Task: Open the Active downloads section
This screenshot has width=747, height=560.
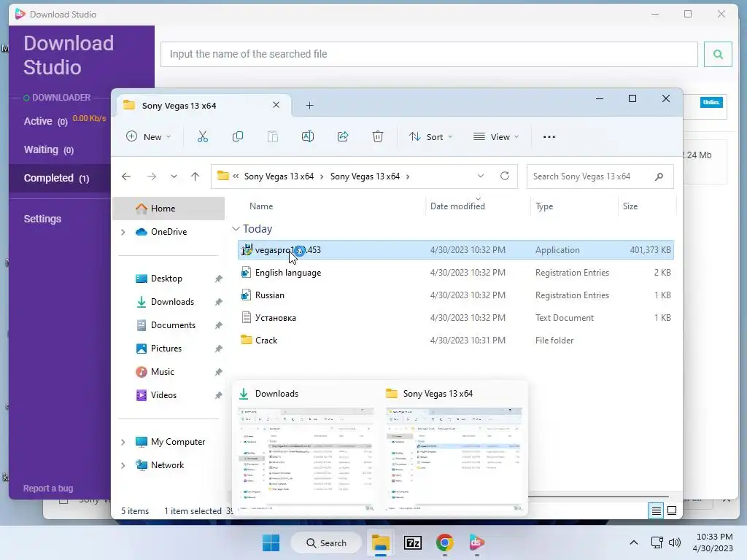Action: click(x=46, y=122)
